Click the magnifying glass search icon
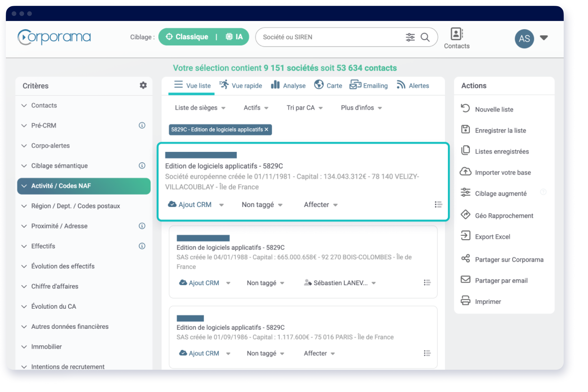 click(x=425, y=37)
